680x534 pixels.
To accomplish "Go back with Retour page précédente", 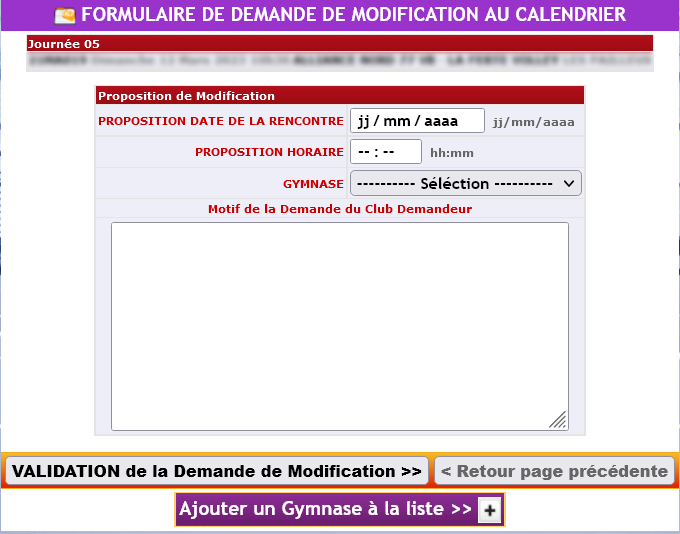I will [x=555, y=471].
